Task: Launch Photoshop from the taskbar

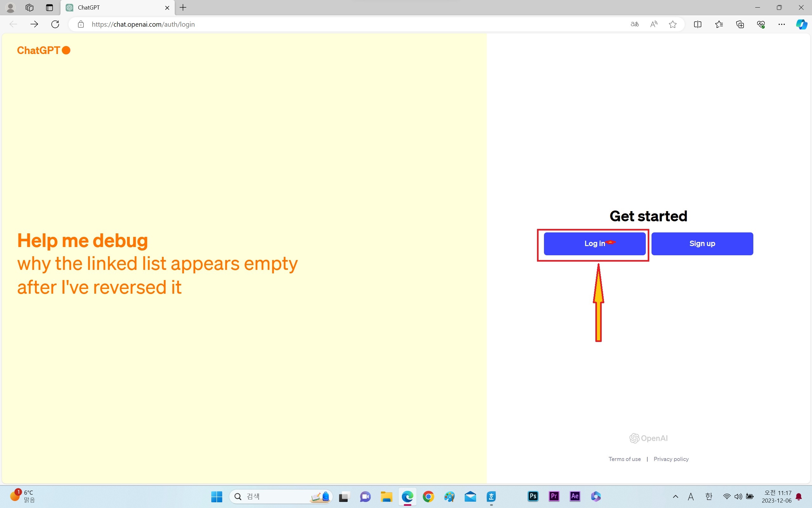Action: coord(533,496)
